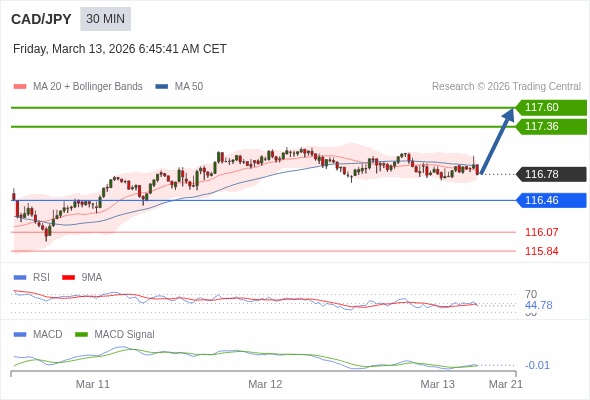
Task: Click the Mar 21 date axis label
Action: pos(506,384)
